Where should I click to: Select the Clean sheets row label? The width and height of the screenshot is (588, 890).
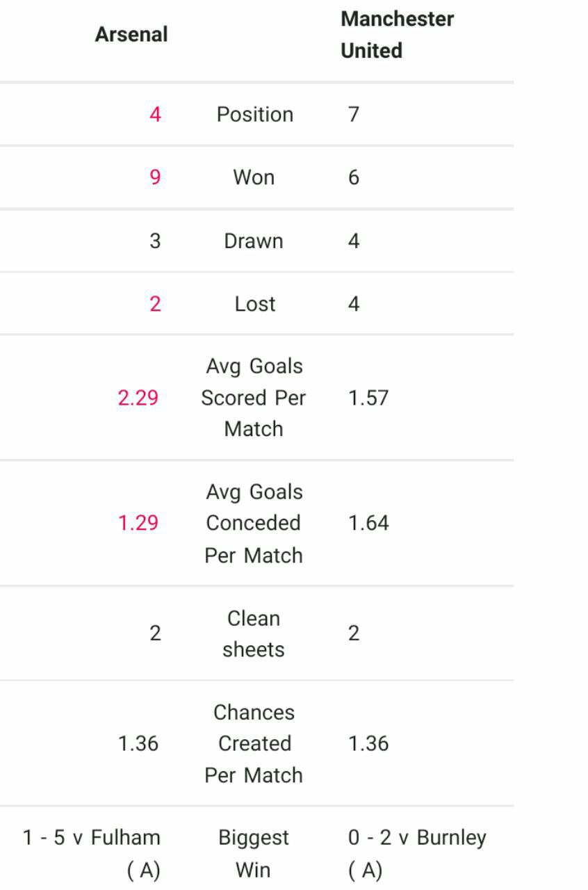pyautogui.click(x=254, y=633)
